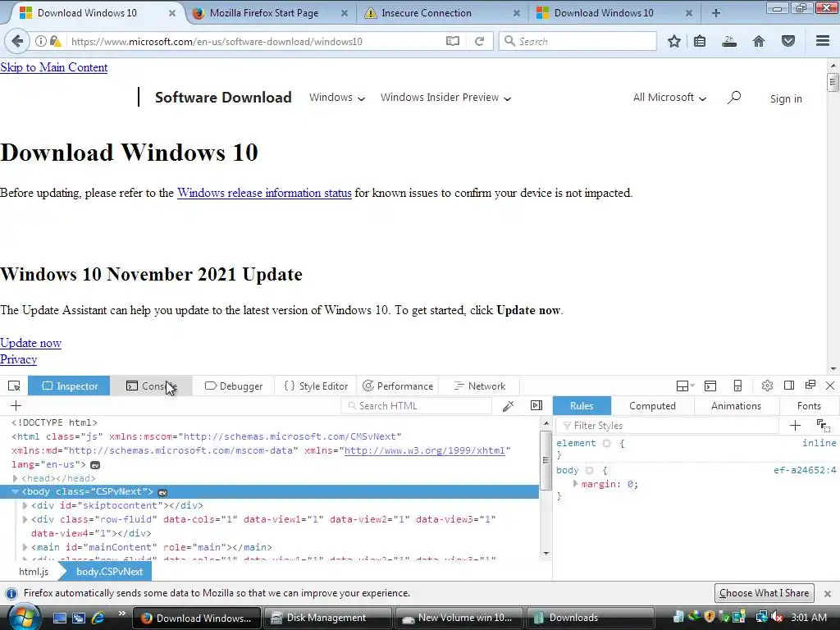
Task: Click the plus icon to create new node
Action: (x=16, y=405)
